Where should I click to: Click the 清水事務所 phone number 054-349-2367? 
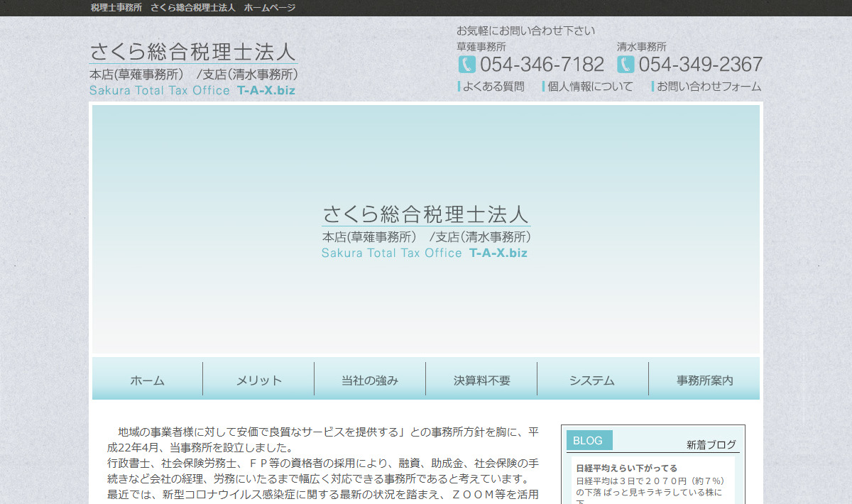tap(700, 65)
